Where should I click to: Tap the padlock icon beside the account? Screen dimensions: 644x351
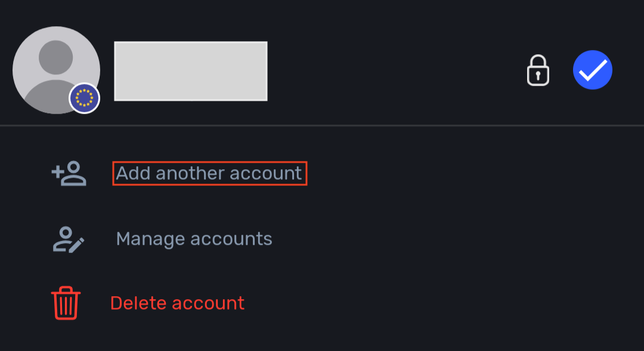538,70
